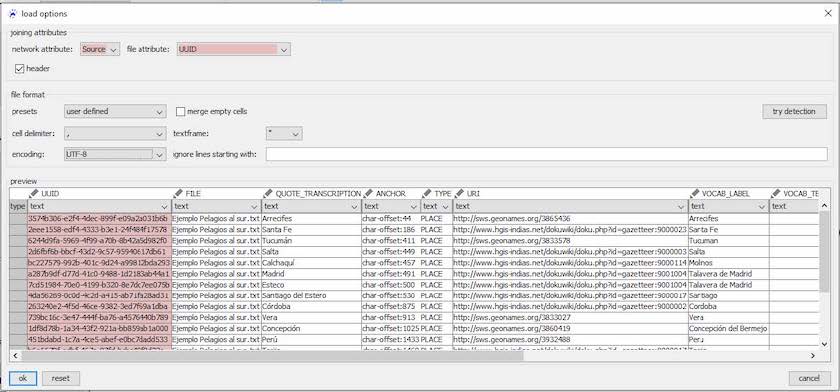Uncheck the header checkbox
Image resolution: width=840 pixels, height=392 pixels.
pos(20,69)
